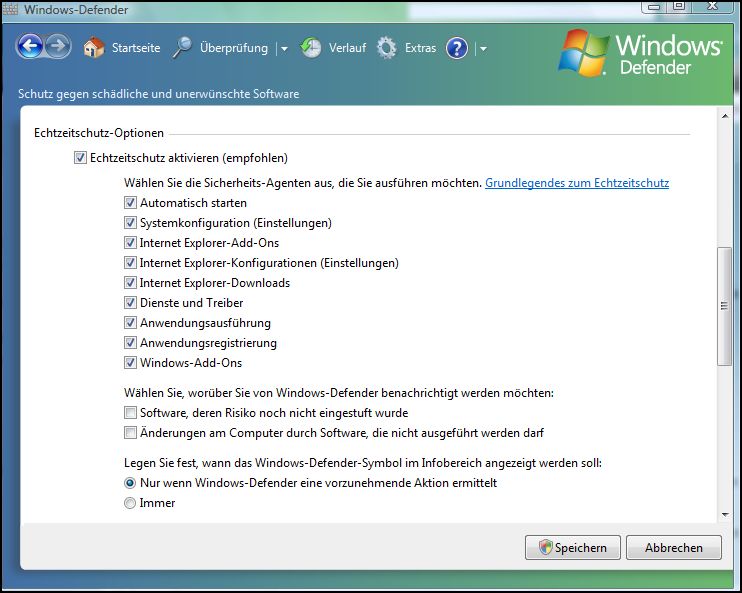Click the scrollbar up arrow

(x=725, y=116)
